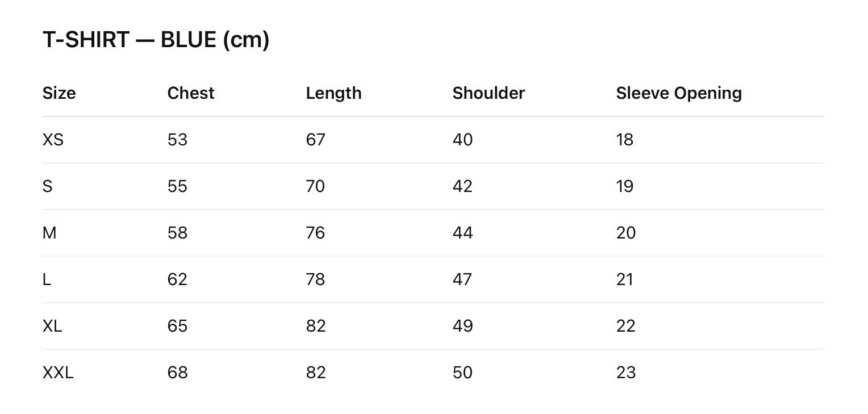Select the S size row label
868x414 pixels.
tap(47, 186)
